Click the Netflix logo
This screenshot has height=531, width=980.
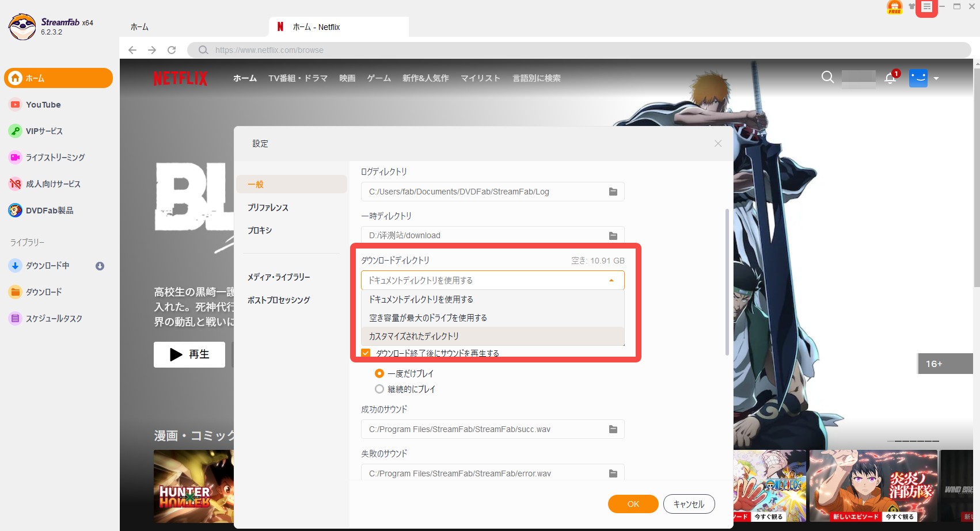pyautogui.click(x=180, y=78)
